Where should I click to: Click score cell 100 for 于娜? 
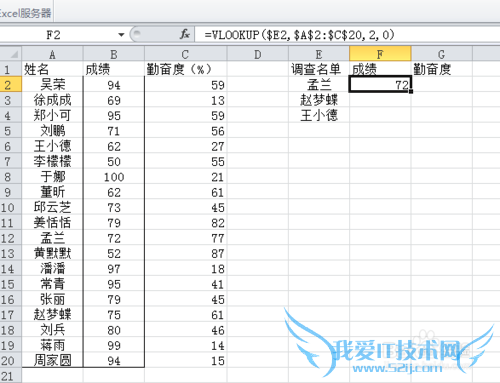tap(114, 176)
